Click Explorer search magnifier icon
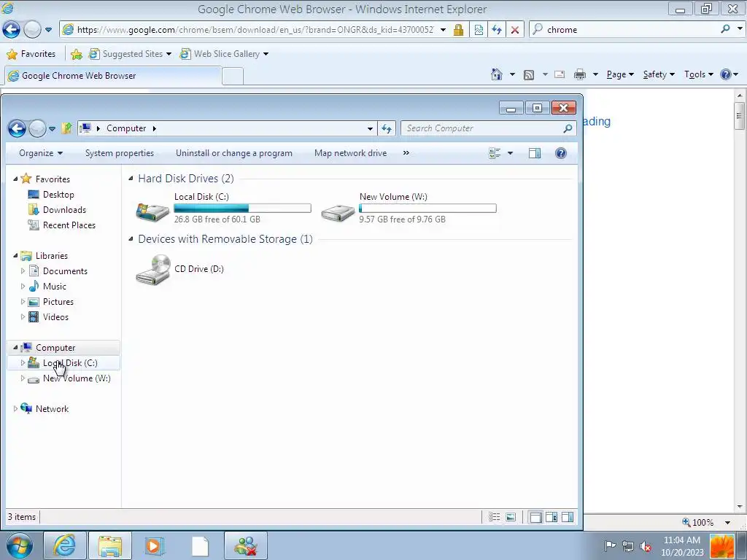747x560 pixels. click(x=568, y=128)
